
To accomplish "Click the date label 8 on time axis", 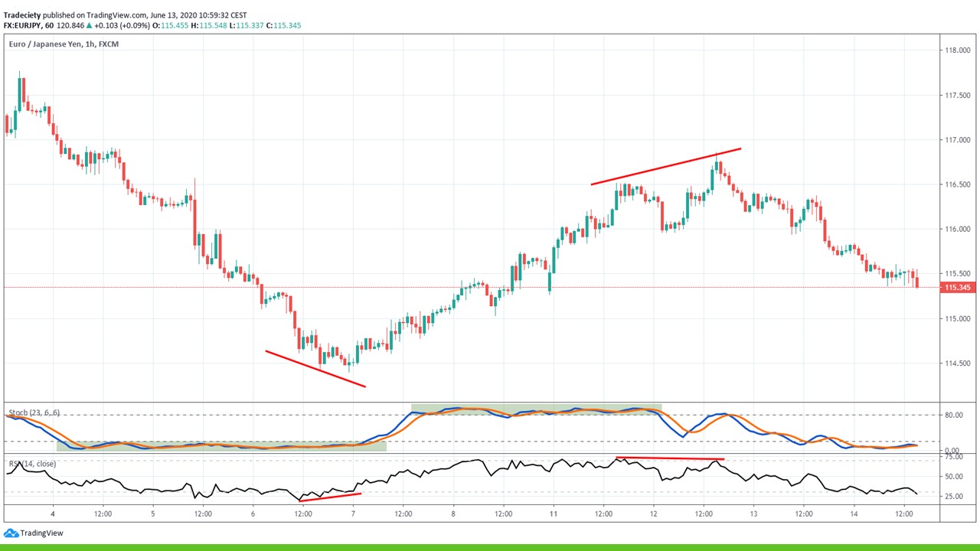I will [453, 514].
